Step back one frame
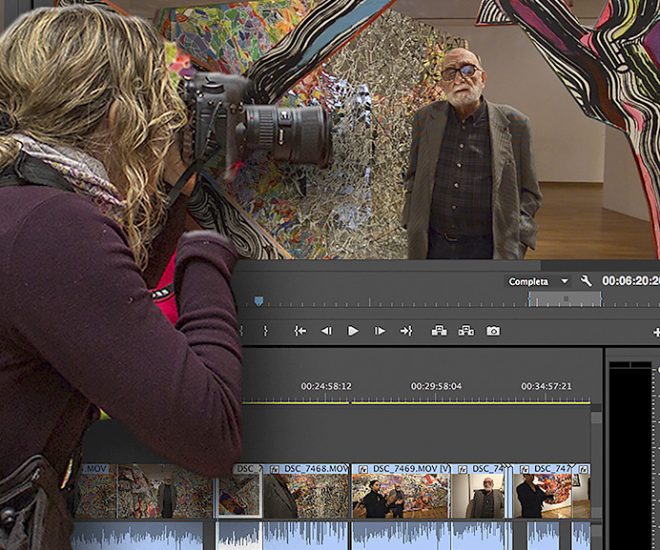The image size is (660, 550). [x=327, y=331]
